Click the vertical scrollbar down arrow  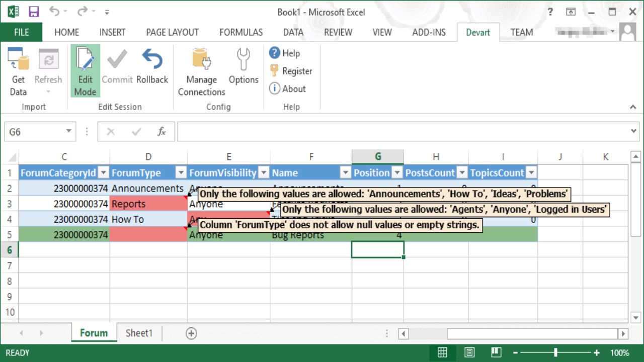[636, 318]
